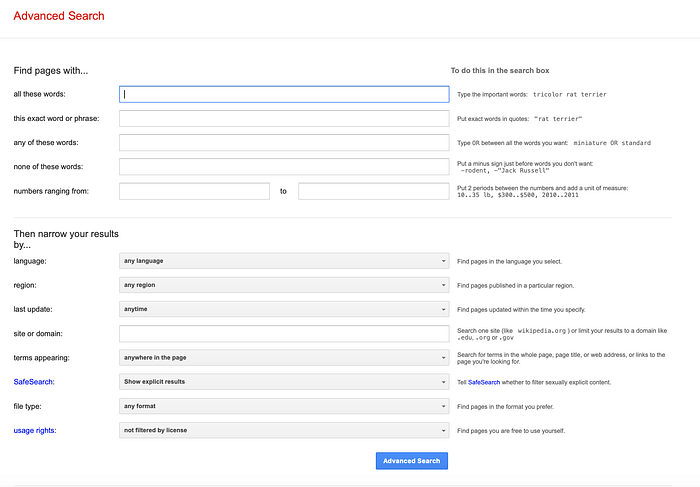Click the 'miniature OR standard' example text
The image size is (700, 487).
click(612, 143)
